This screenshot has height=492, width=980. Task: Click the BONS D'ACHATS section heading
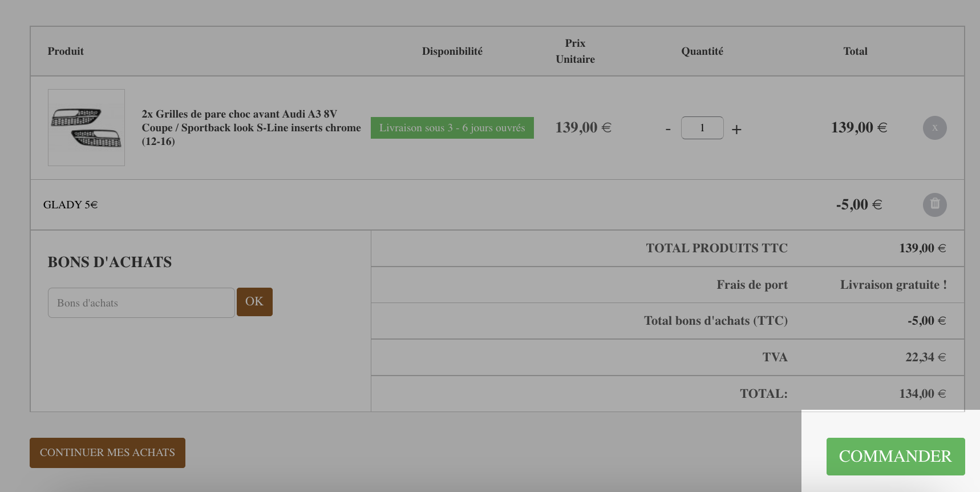[110, 262]
